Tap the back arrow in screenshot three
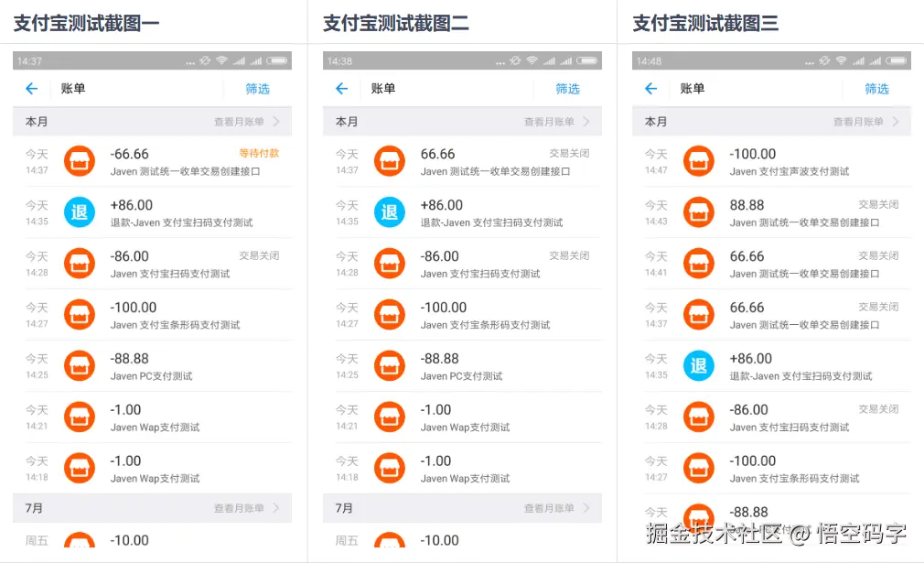924x563 pixels. [x=650, y=89]
